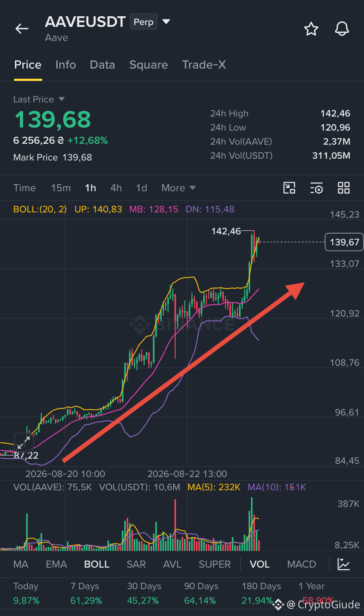Tap the MA(5): 232K volume label
The height and width of the screenshot is (616, 364).
(214, 487)
